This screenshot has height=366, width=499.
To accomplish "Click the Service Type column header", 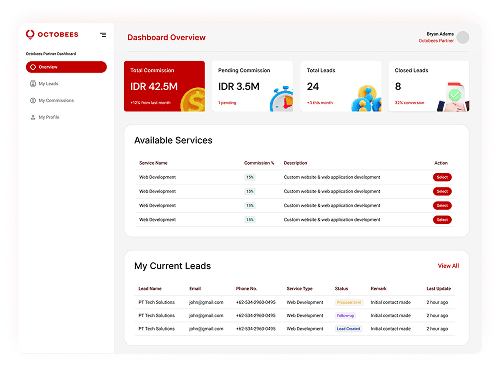I will [x=300, y=289].
